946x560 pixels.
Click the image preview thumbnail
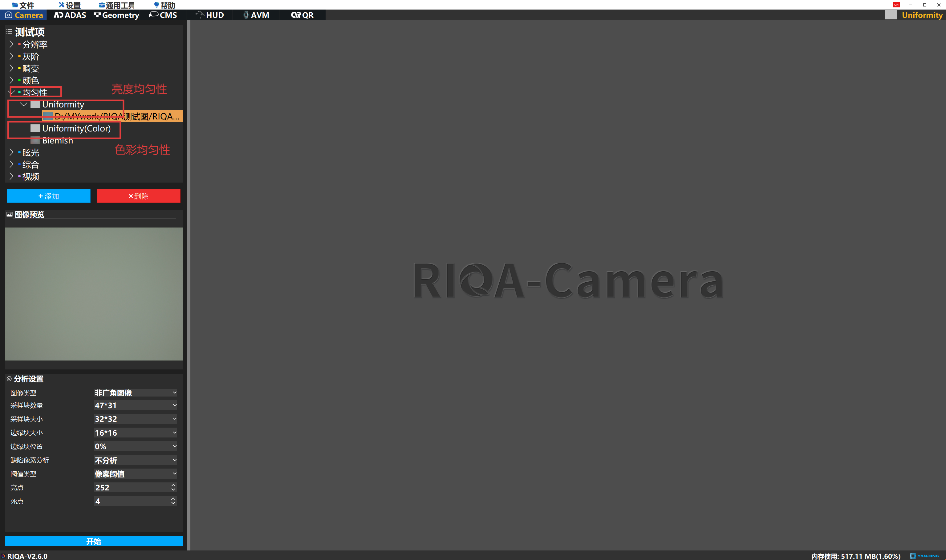point(94,294)
